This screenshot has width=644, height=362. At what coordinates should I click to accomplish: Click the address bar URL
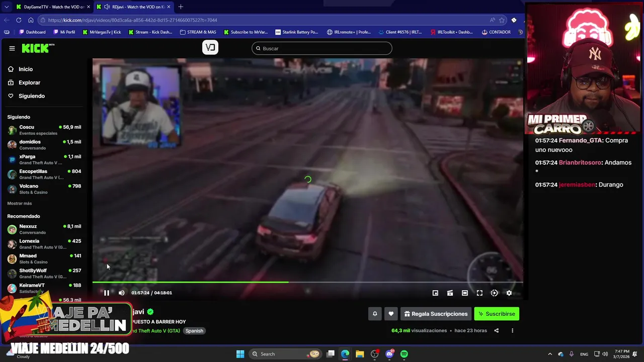tap(133, 20)
